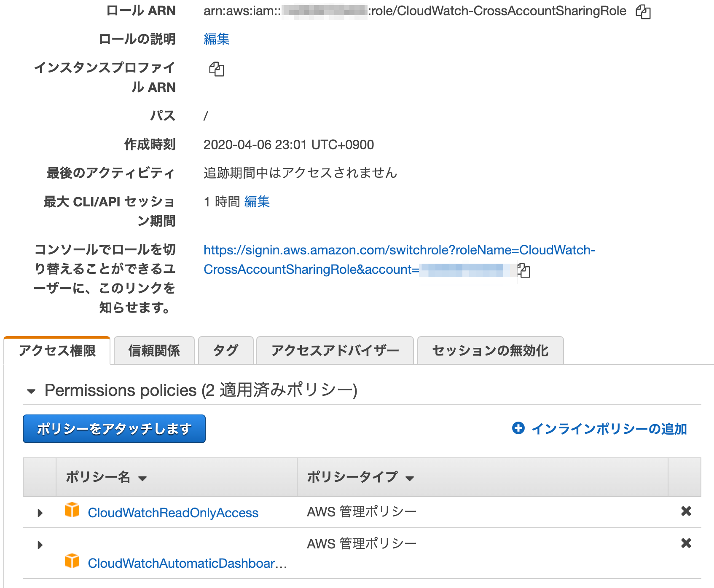714x588 pixels.
Task: Open CloudWatchReadOnlyAccess policy link
Action: pos(173,513)
